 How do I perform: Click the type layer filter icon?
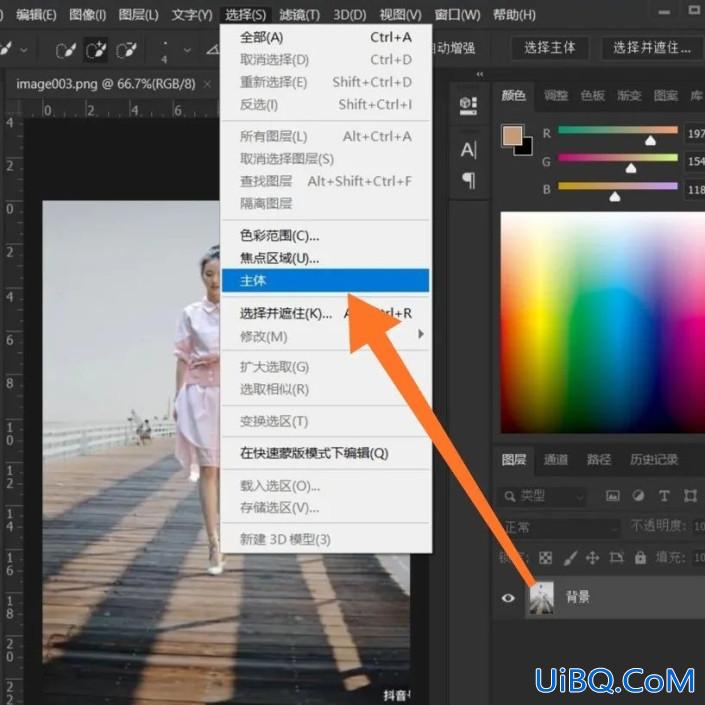[664, 495]
